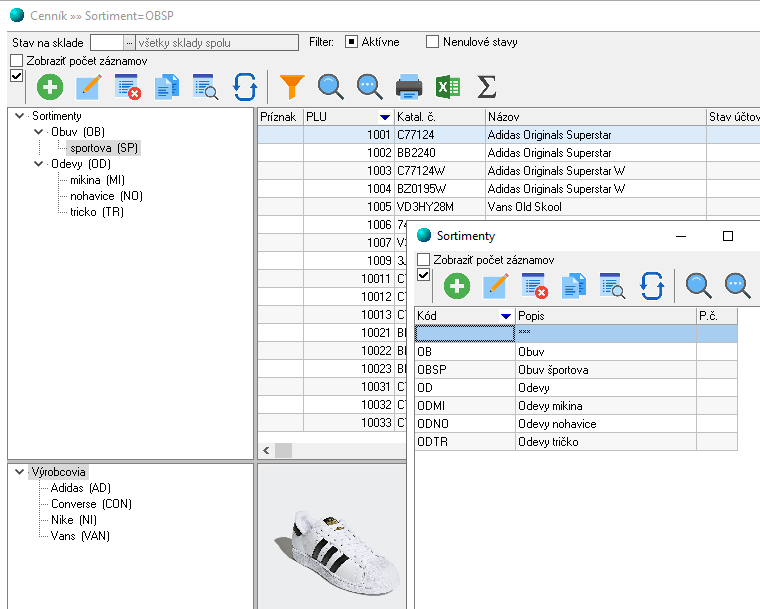Click the PLU column sort arrow
760x609 pixels.
pyautogui.click(x=385, y=118)
